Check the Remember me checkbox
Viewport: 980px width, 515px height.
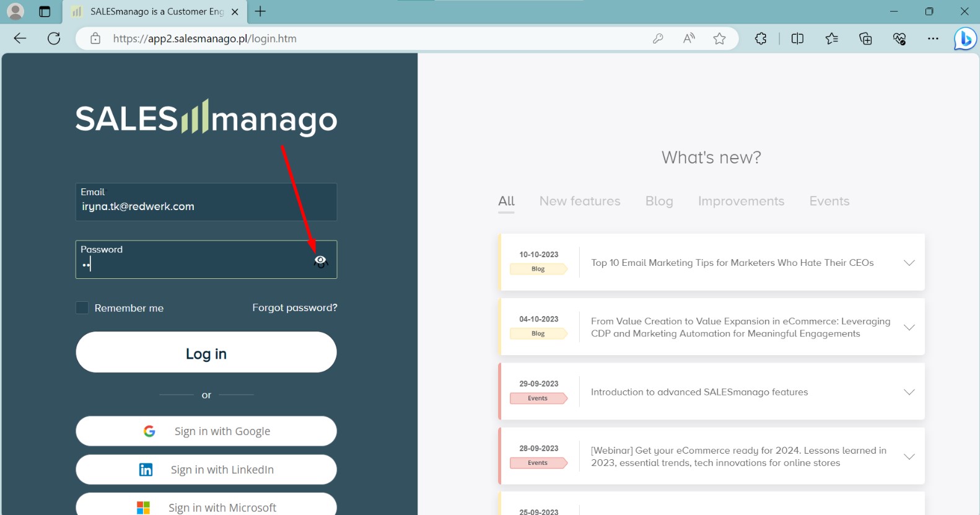point(82,308)
